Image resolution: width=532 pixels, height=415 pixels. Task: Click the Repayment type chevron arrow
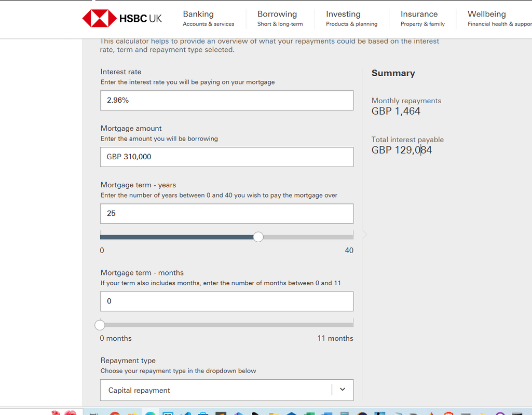343,390
